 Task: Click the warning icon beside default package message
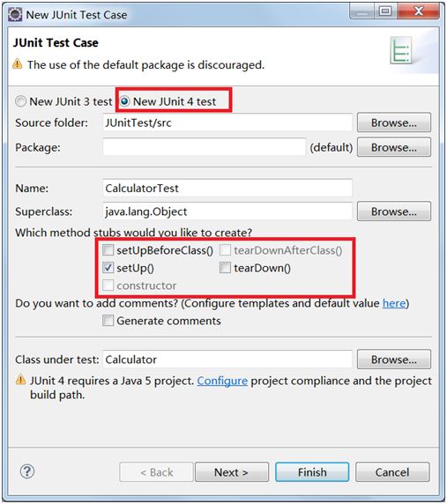(18, 64)
